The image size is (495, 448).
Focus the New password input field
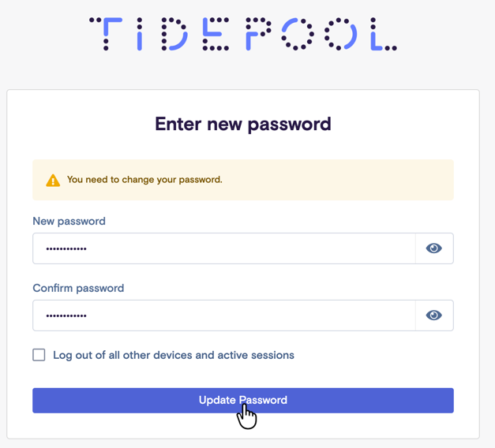point(224,248)
